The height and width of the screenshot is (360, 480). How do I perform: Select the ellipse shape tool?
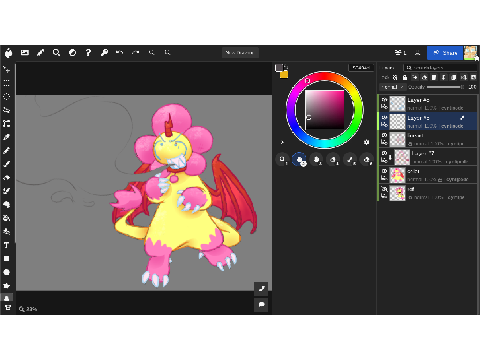7,272
